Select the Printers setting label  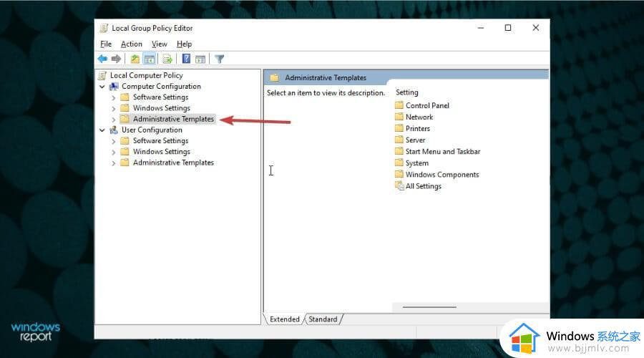[418, 129]
